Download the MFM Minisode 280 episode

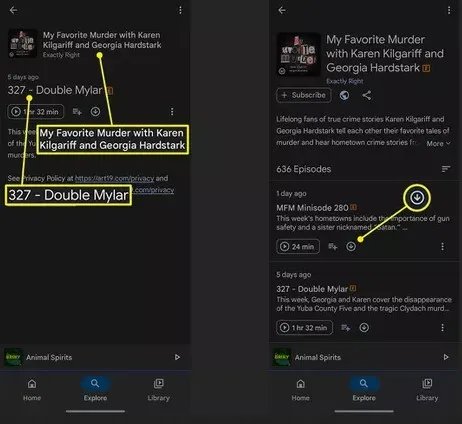(351, 246)
